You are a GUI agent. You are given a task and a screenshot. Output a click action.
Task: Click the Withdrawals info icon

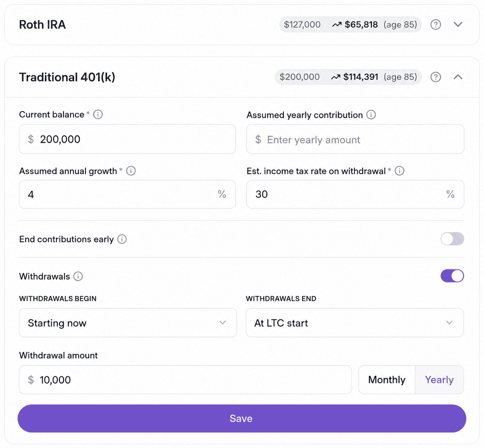point(78,276)
